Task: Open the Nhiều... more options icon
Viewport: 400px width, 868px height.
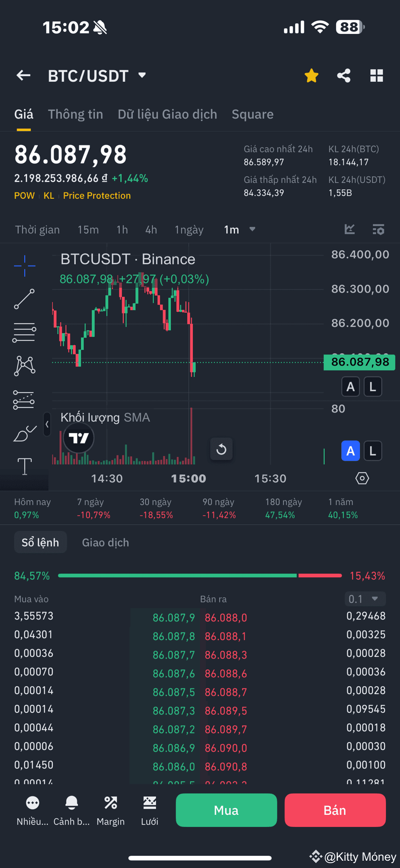Action: (32, 803)
